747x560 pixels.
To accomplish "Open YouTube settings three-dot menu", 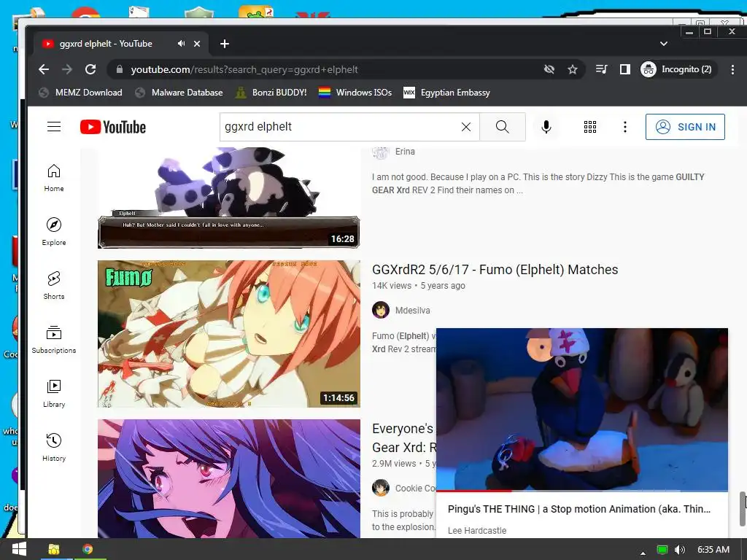I will pos(625,127).
